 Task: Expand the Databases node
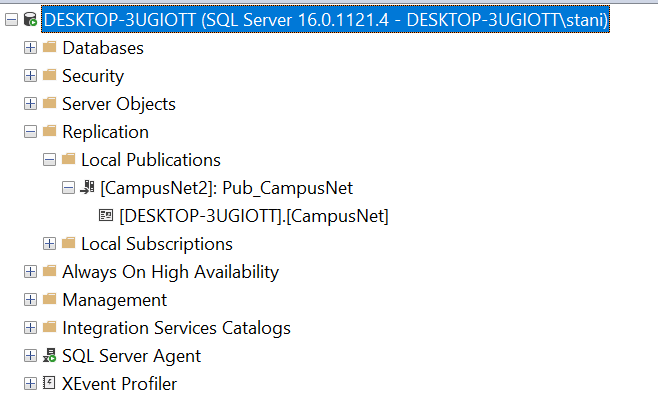(x=30, y=47)
